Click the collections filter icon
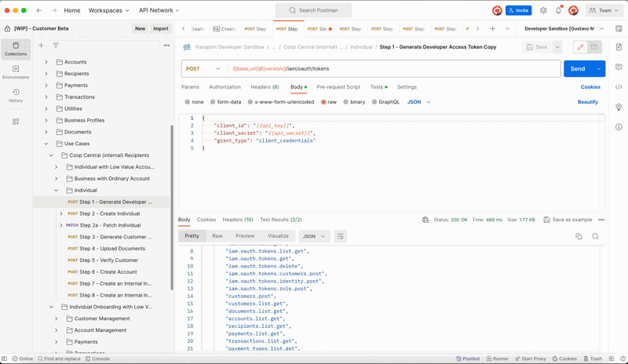This screenshot has width=628, height=364. coord(56,45)
